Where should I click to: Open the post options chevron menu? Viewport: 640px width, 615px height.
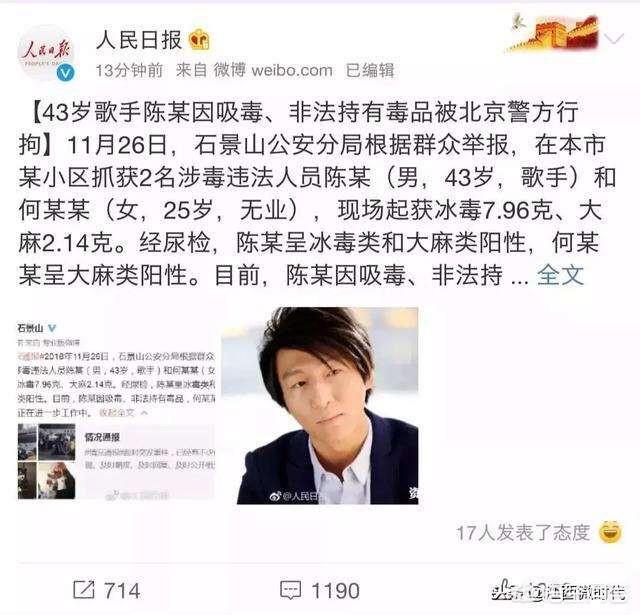click(613, 39)
